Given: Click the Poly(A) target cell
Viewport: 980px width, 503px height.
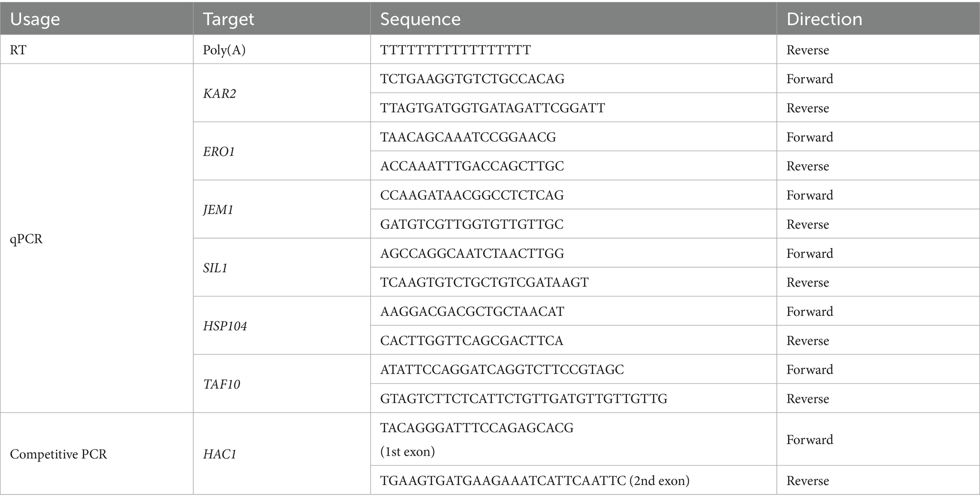Looking at the screenshot, I should pos(281,50).
